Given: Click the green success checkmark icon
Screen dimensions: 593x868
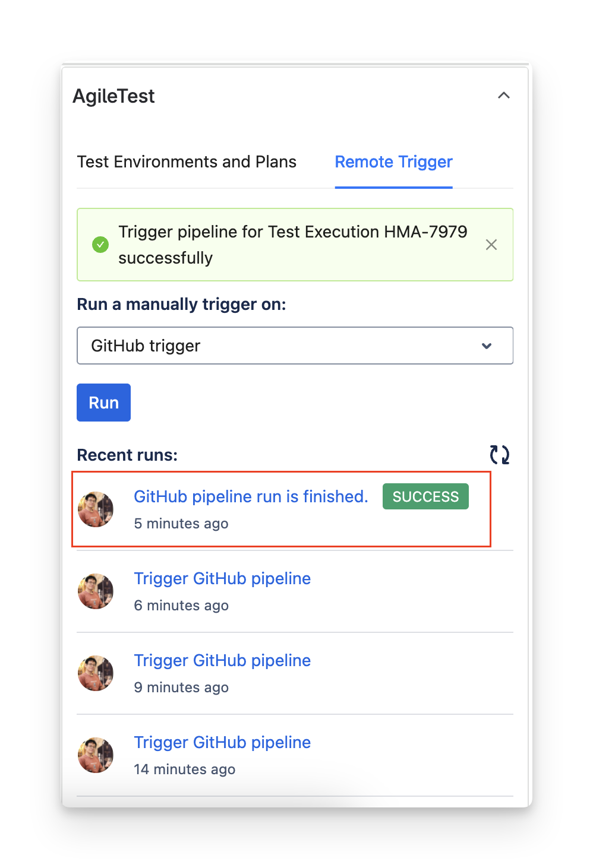Looking at the screenshot, I should [100, 244].
